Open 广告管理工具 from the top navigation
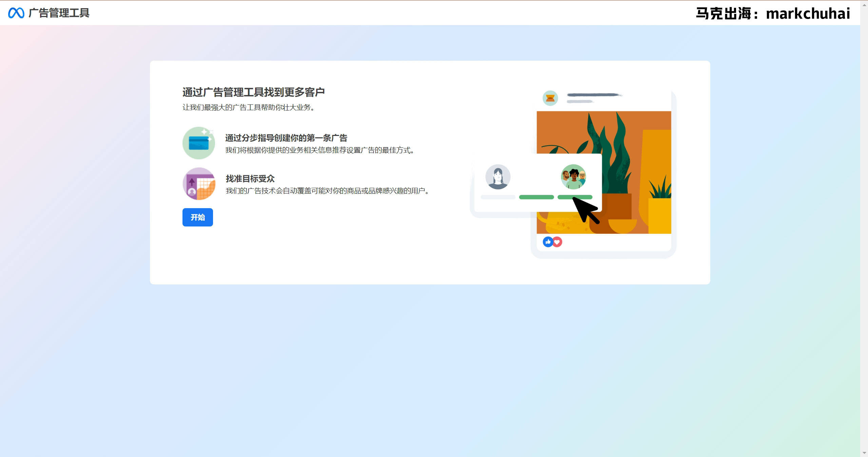The image size is (868, 457). point(60,13)
